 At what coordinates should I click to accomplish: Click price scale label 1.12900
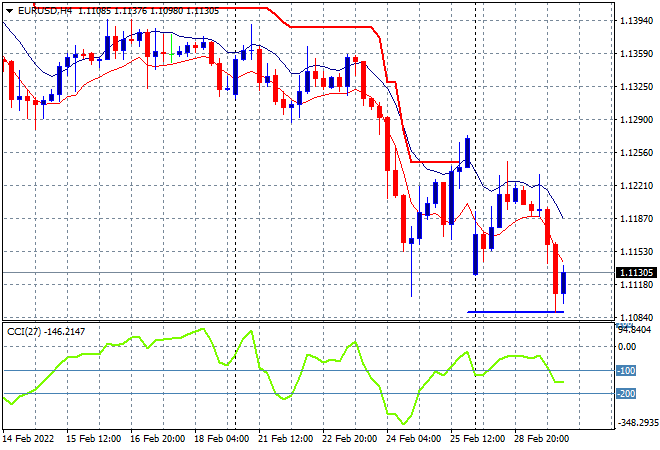(x=636, y=120)
